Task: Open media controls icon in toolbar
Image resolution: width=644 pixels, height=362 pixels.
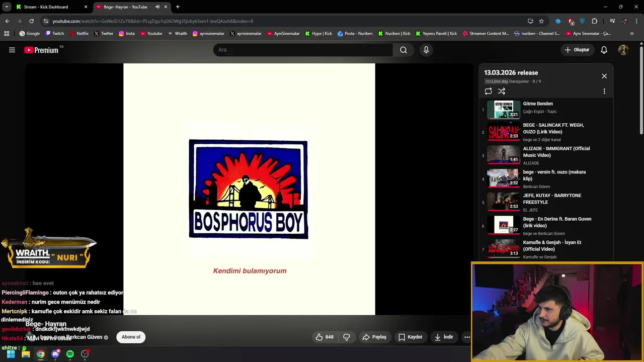Action: click(x=612, y=21)
